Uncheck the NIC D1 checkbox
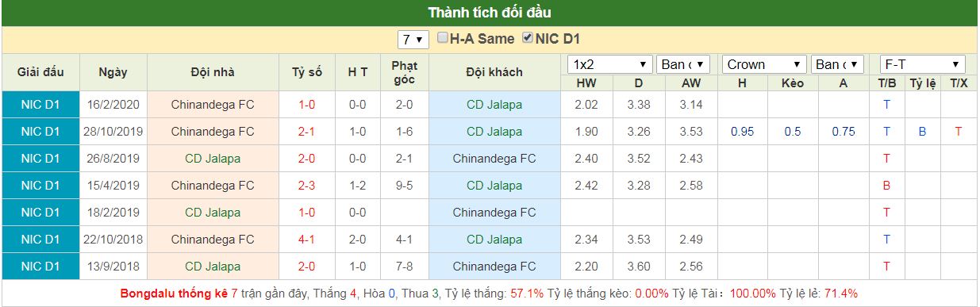The width and height of the screenshot is (980, 307). point(528,38)
